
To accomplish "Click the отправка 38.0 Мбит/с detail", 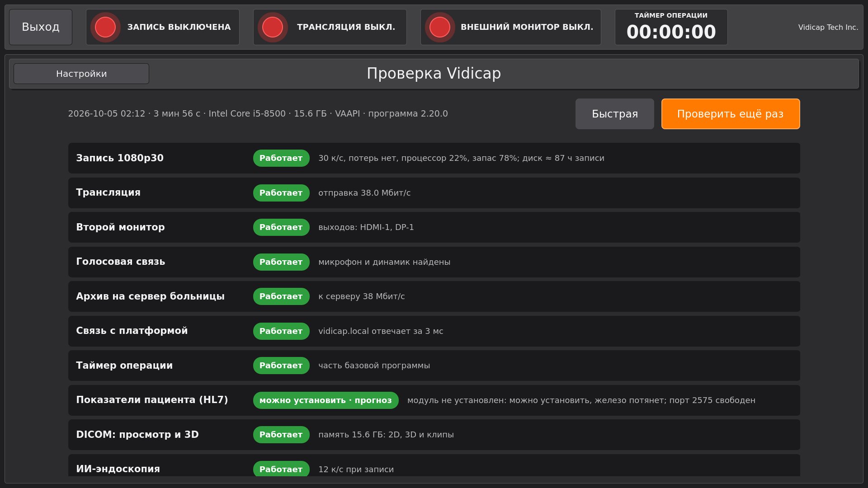I will point(364,193).
